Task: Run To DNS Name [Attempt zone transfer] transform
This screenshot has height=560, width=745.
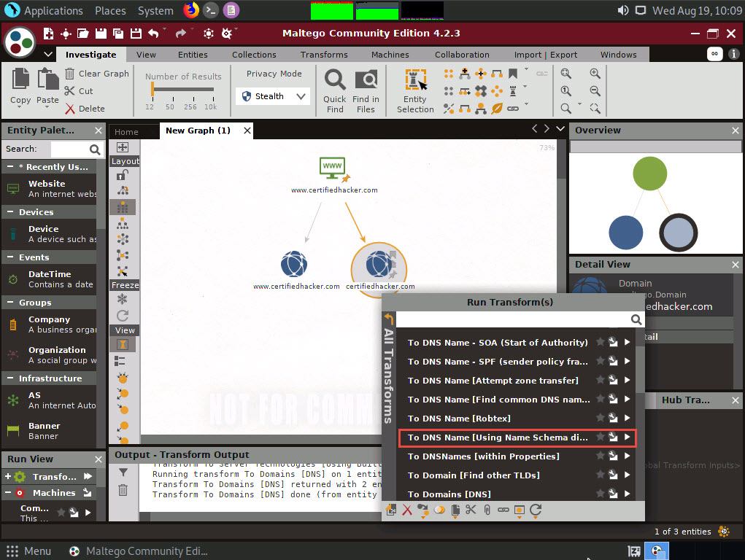Action: pyautogui.click(x=493, y=381)
